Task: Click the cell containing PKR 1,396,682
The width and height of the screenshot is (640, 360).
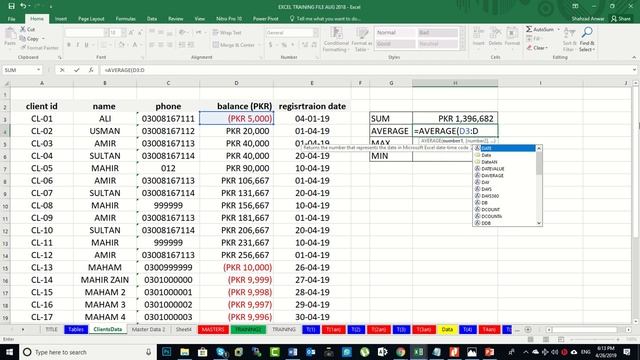Action: point(455,118)
